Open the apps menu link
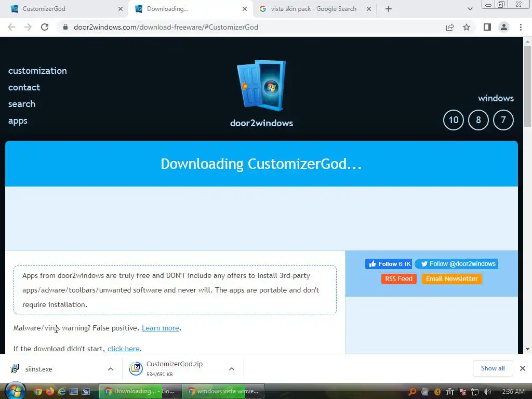The height and width of the screenshot is (399, 532). click(18, 121)
